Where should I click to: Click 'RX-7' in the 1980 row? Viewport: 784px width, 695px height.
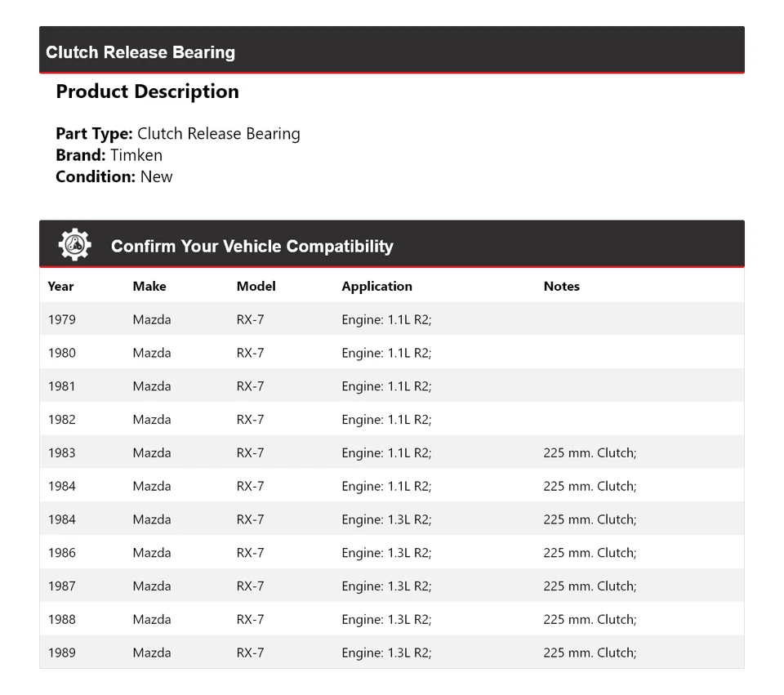tap(251, 353)
